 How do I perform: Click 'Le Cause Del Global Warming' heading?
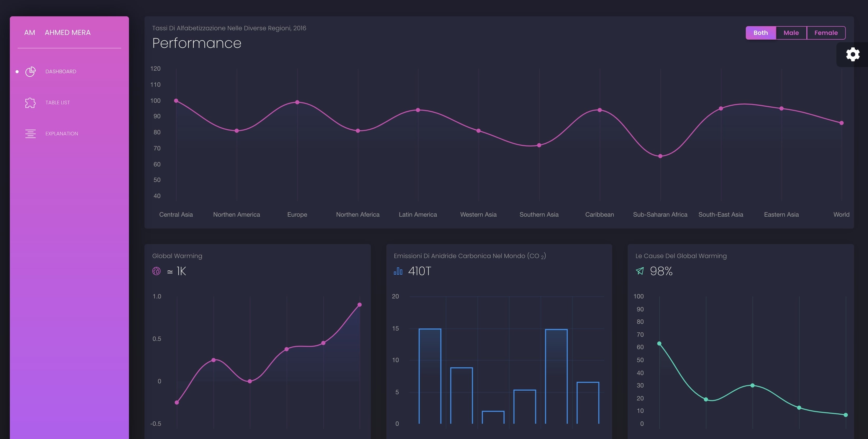click(681, 256)
